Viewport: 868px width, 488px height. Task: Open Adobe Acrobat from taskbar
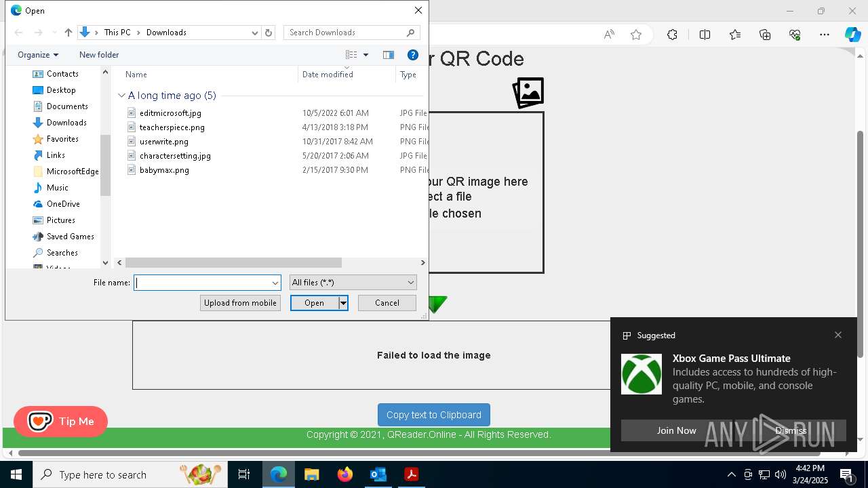(x=411, y=474)
